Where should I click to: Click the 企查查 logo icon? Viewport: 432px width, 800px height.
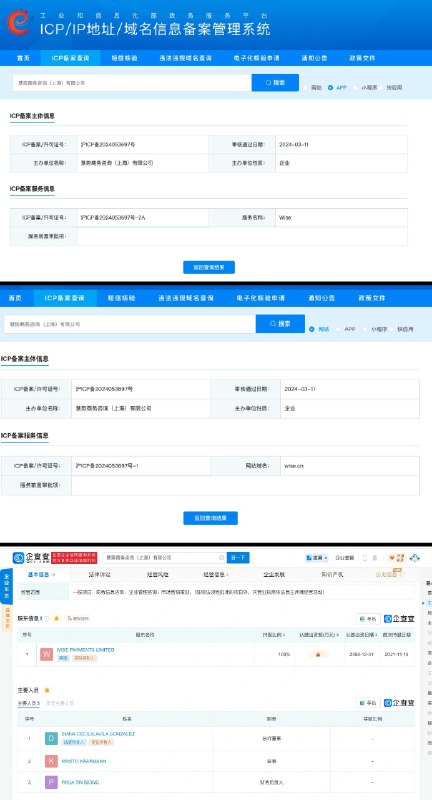point(19,558)
